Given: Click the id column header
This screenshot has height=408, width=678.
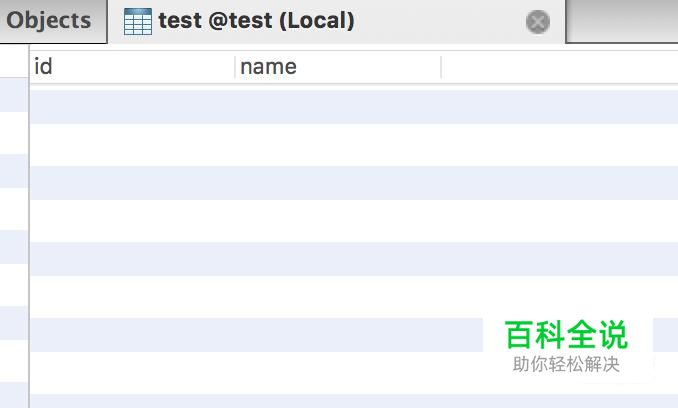Looking at the screenshot, I should pos(130,67).
